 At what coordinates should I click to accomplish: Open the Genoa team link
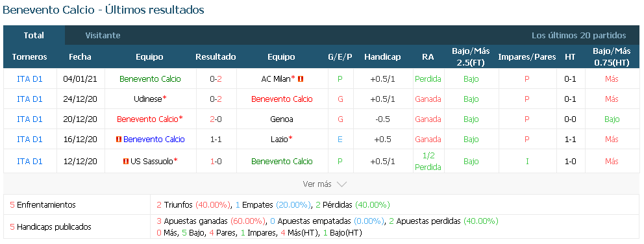281,119
